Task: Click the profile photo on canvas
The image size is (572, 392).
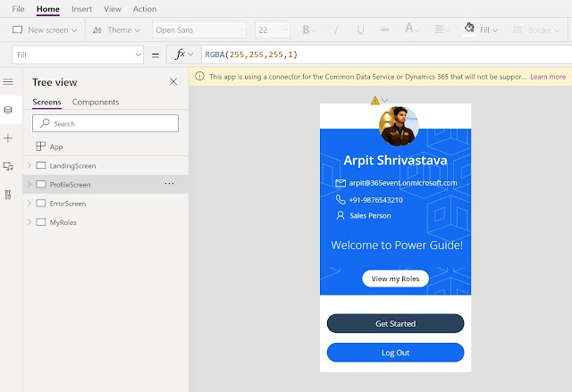Action: (x=399, y=126)
